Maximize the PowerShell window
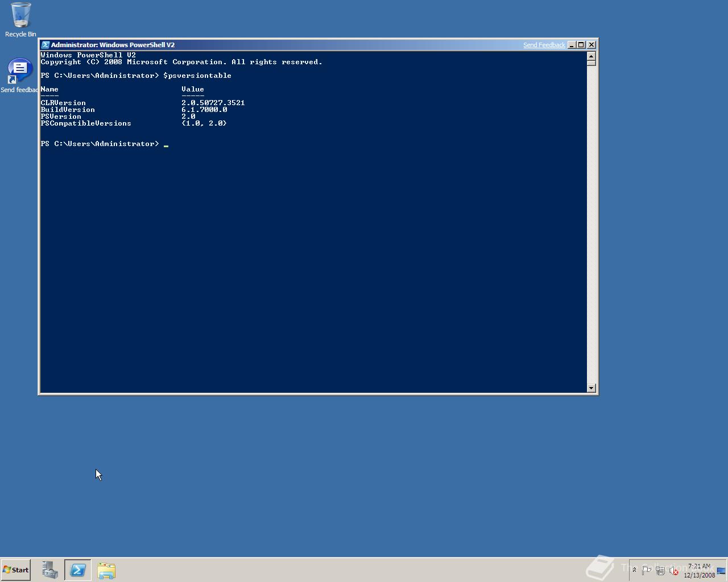The width and height of the screenshot is (728, 582). coord(581,45)
